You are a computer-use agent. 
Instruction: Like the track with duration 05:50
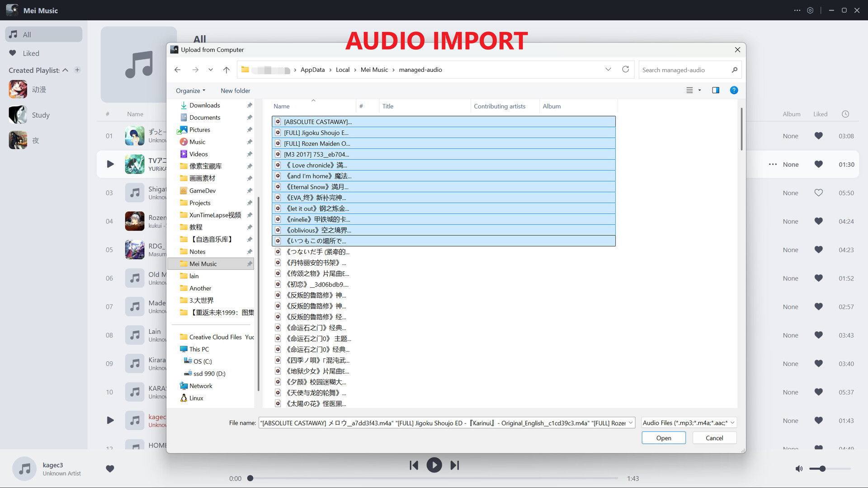pos(819,192)
